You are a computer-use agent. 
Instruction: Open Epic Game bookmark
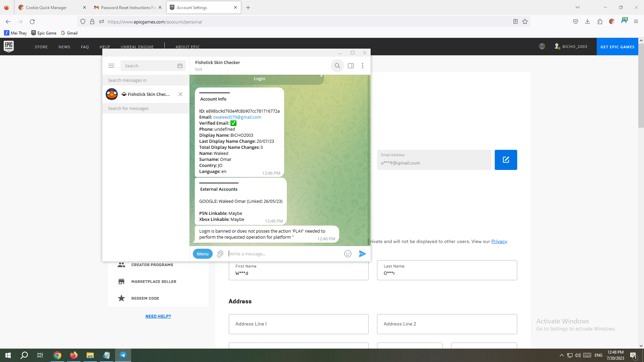pyautogui.click(x=44, y=33)
